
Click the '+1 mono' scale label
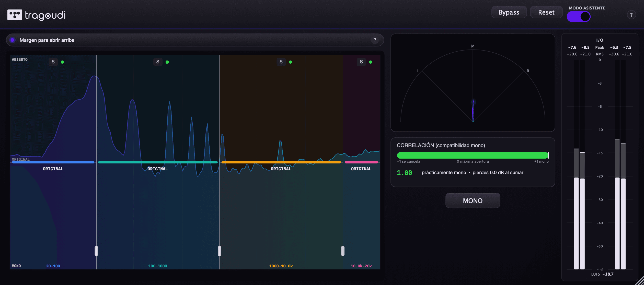point(541,161)
